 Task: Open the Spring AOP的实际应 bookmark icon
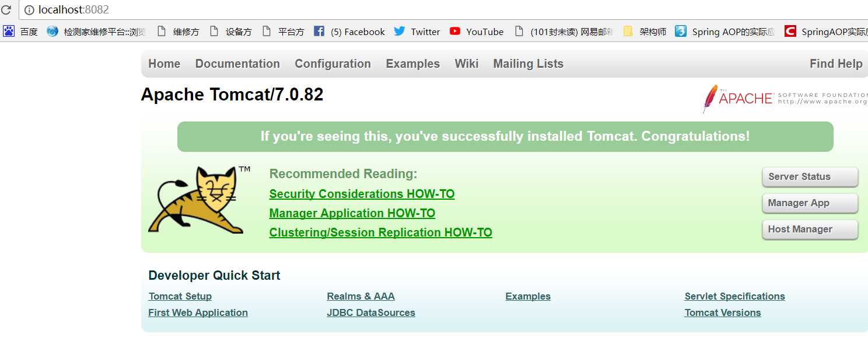(680, 32)
